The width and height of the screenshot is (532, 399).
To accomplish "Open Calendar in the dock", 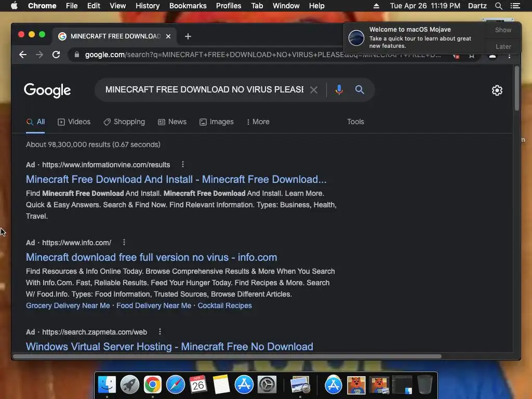I will 198,385.
